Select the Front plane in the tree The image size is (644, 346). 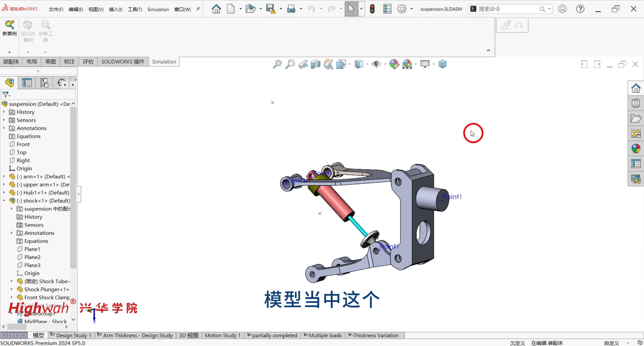pos(23,144)
